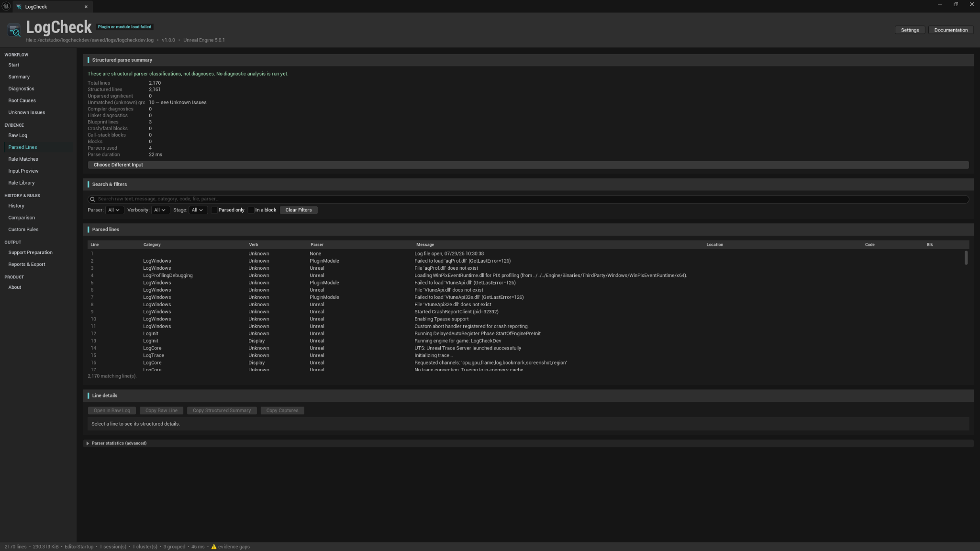The width and height of the screenshot is (980, 551).
Task: Expand Parser statistics (advanced) section
Action: [x=88, y=443]
